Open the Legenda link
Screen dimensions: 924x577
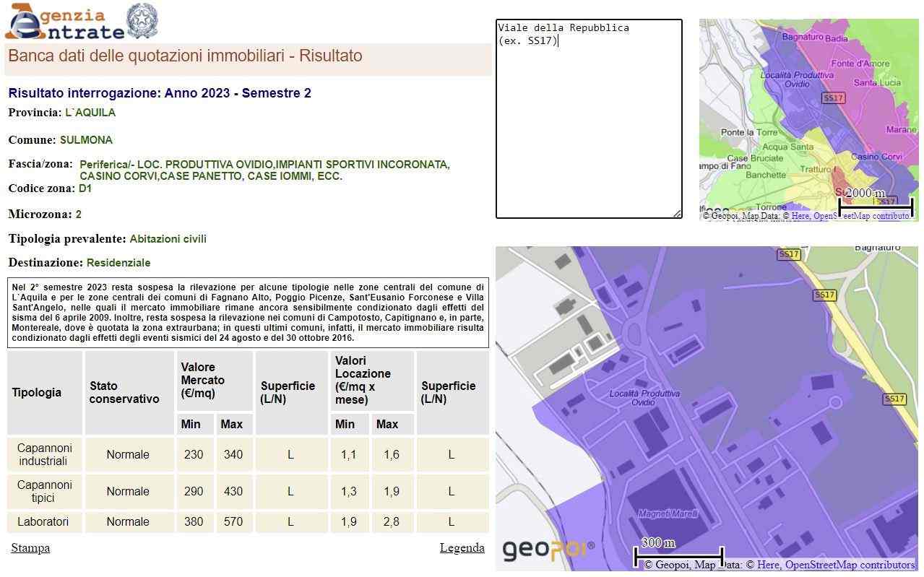[x=462, y=548]
